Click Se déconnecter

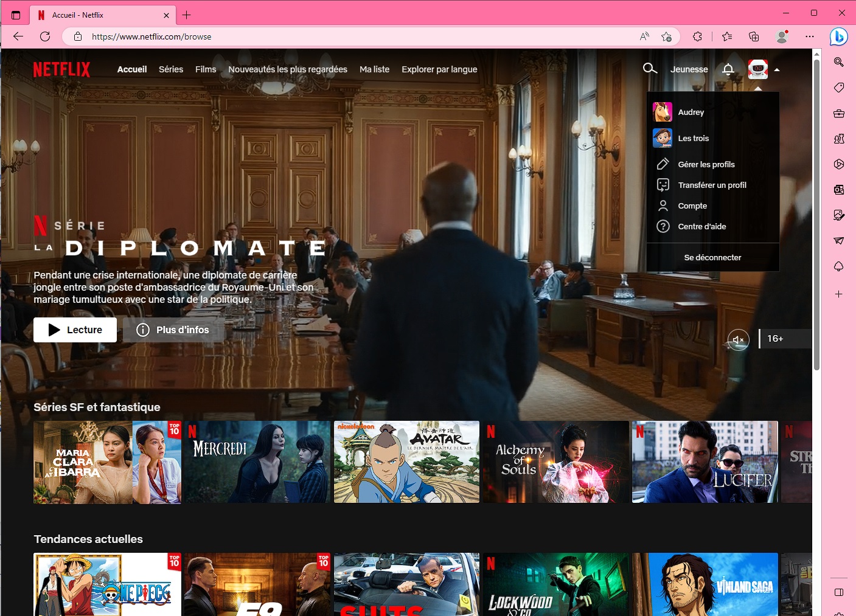pos(712,257)
